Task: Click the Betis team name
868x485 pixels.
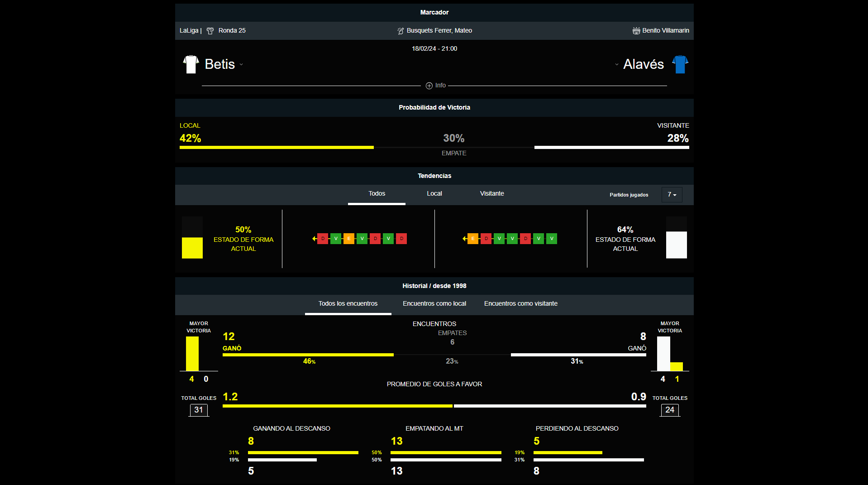Action: click(220, 64)
